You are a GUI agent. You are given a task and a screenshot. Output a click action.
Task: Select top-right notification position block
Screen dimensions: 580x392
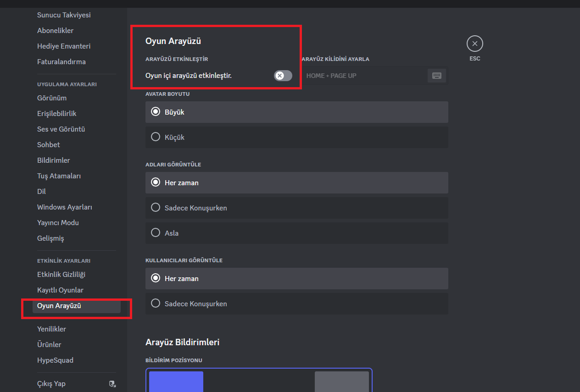point(342,381)
